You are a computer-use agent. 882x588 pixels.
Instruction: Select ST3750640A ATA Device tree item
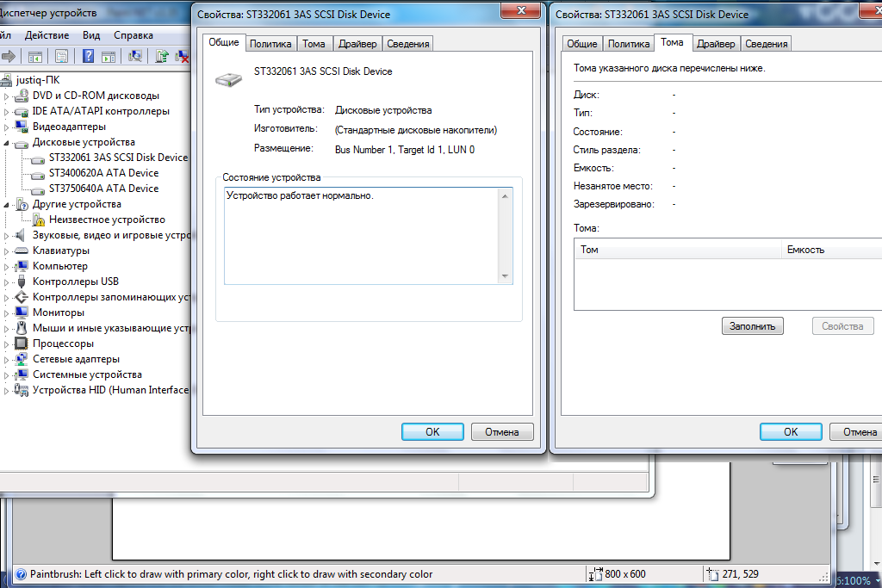103,189
